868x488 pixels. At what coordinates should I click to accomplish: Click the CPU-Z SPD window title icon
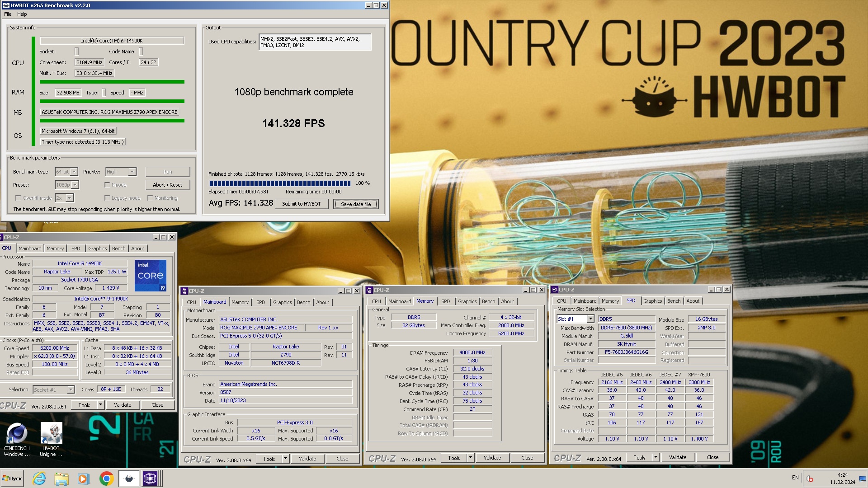click(555, 290)
